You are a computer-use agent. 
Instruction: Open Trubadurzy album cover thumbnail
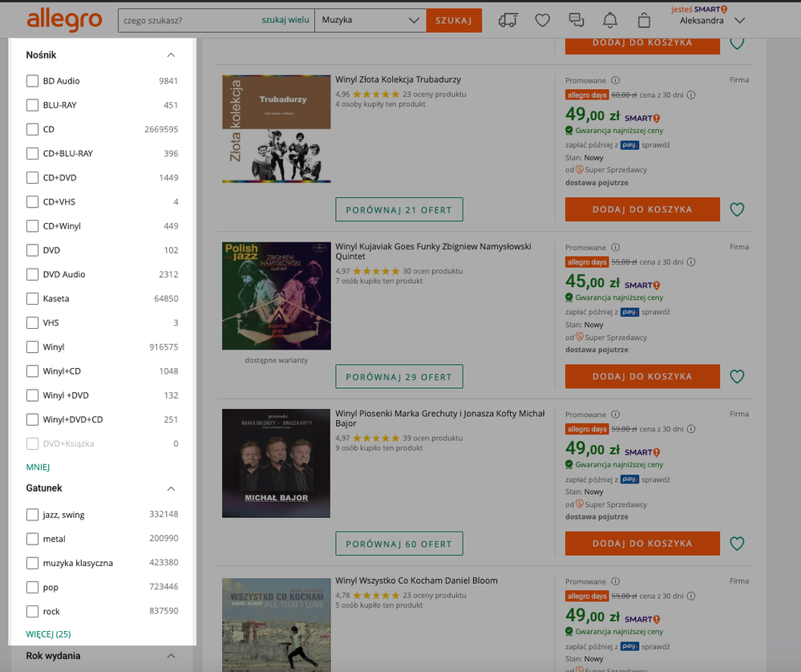[277, 129]
